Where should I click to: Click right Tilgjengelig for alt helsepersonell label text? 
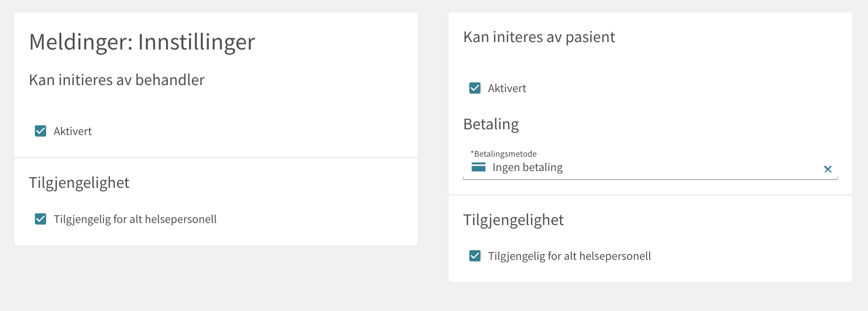tap(569, 256)
